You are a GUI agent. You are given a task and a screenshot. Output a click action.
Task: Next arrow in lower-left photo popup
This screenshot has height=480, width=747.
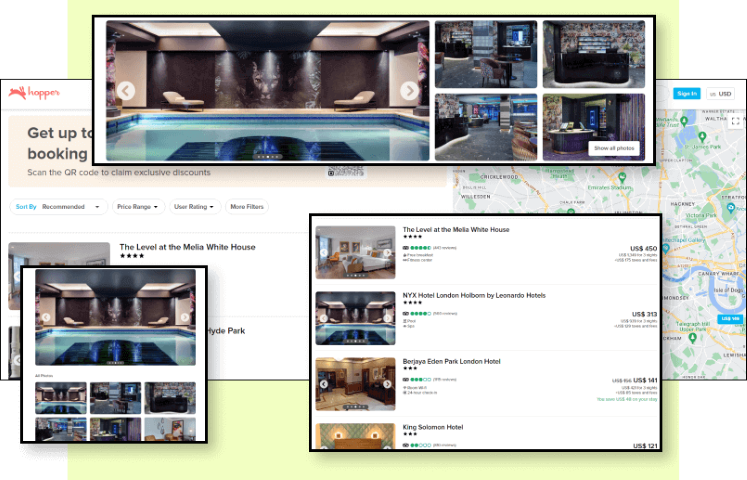pyautogui.click(x=185, y=317)
